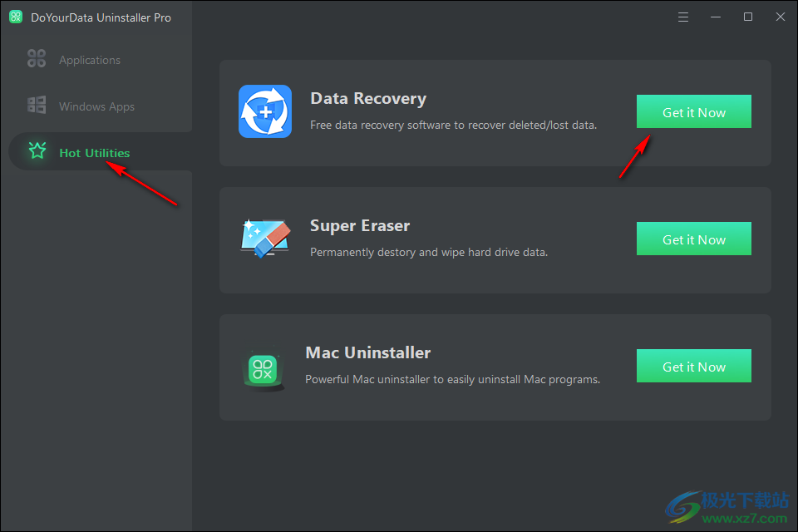
Task: Click the DoYourData Uninstaller Pro title text
Action: pyautogui.click(x=101, y=17)
